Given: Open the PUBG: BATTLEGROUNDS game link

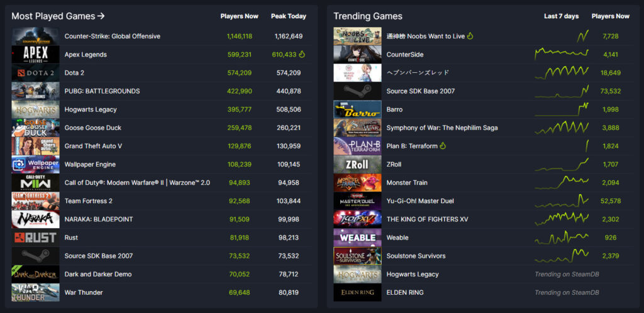Looking at the screenshot, I should [102, 91].
